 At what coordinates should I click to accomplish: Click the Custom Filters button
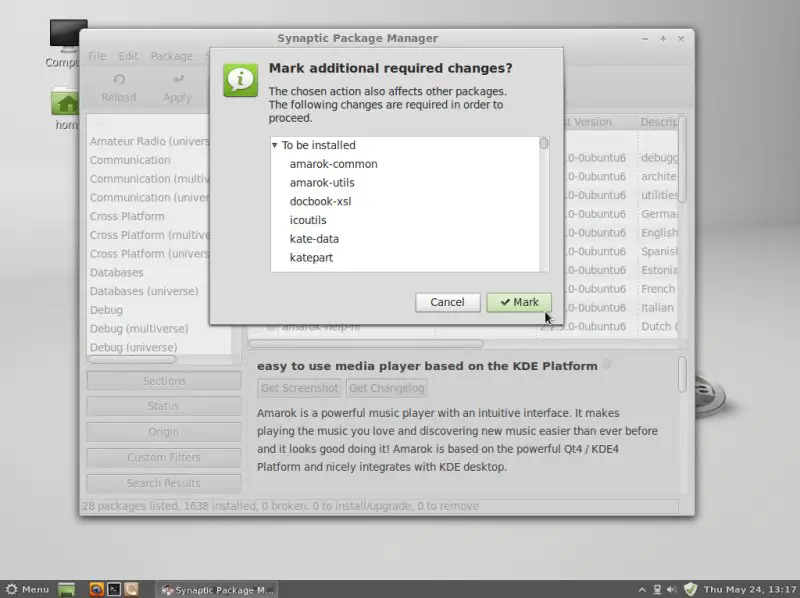tap(164, 457)
